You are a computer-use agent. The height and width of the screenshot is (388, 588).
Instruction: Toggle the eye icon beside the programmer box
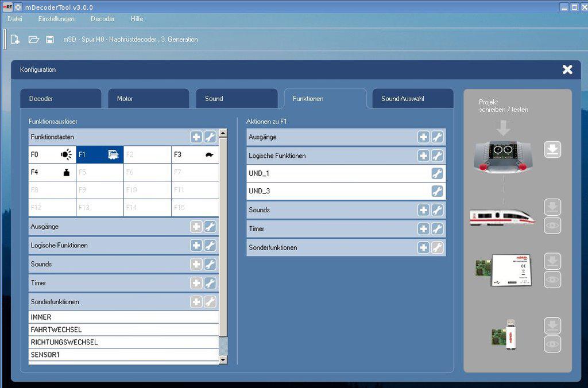click(x=552, y=280)
